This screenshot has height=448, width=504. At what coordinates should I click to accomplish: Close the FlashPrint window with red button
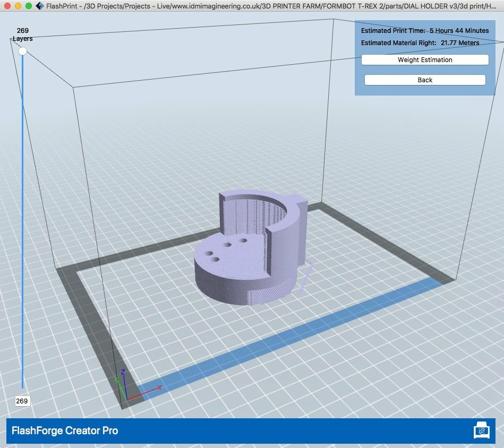click(x=7, y=6)
